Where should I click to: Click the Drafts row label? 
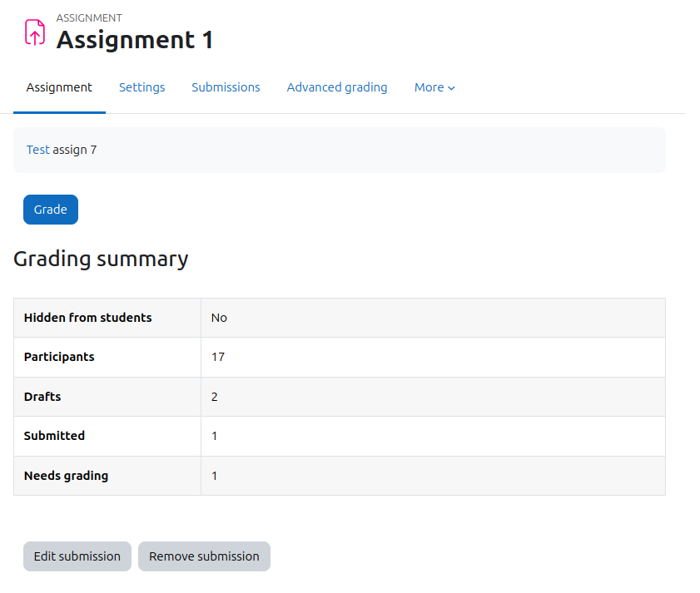(x=42, y=397)
